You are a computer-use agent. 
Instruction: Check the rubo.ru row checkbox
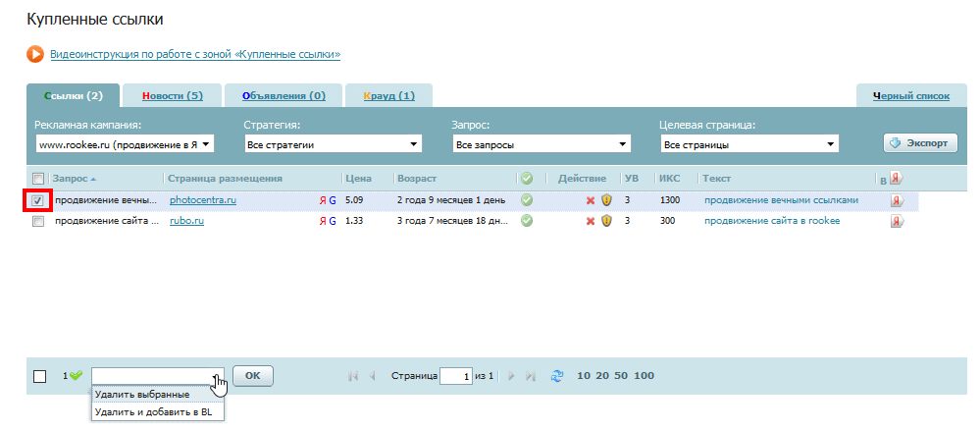(x=38, y=221)
